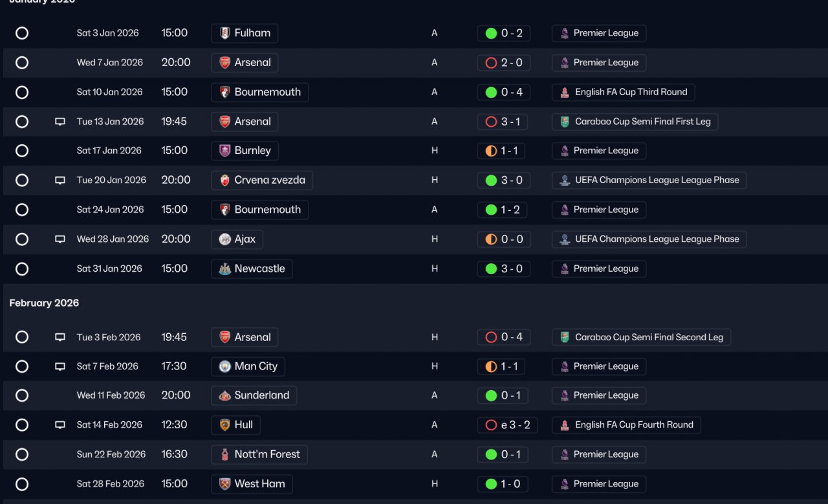Screen dimensions: 828x504
Task: Click the February 2026 month header
Action: tap(44, 303)
